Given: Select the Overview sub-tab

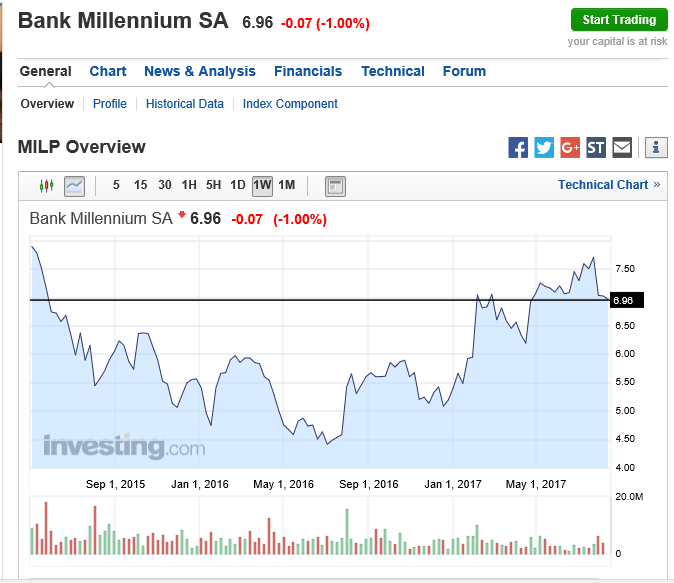Looking at the screenshot, I should point(47,104).
